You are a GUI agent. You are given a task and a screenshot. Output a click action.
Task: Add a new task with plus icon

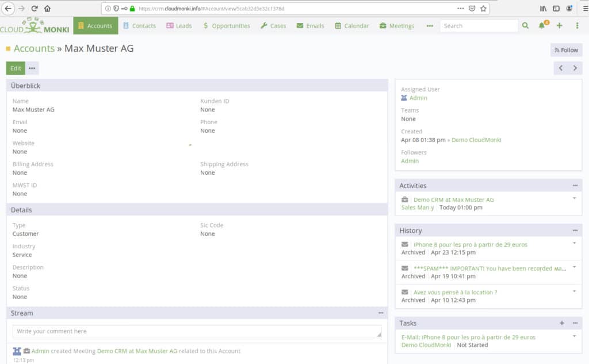[562, 323]
